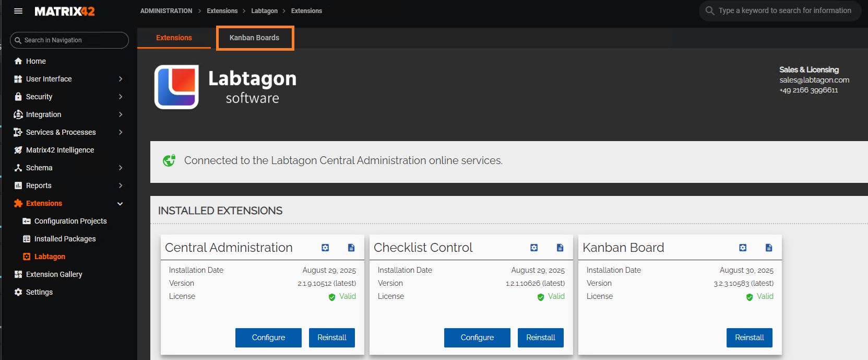Click the Matrix42 Intelligence rocket icon
The width and height of the screenshot is (868, 360).
(x=18, y=150)
